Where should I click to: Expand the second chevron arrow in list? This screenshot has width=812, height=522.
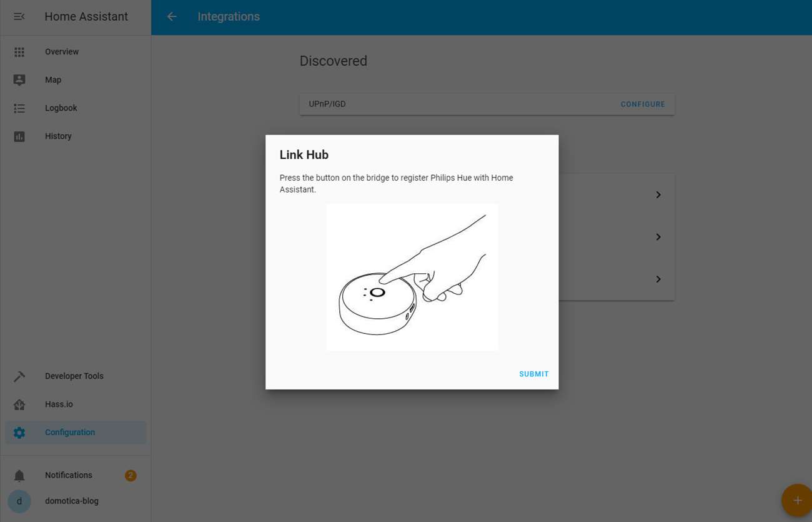click(658, 237)
